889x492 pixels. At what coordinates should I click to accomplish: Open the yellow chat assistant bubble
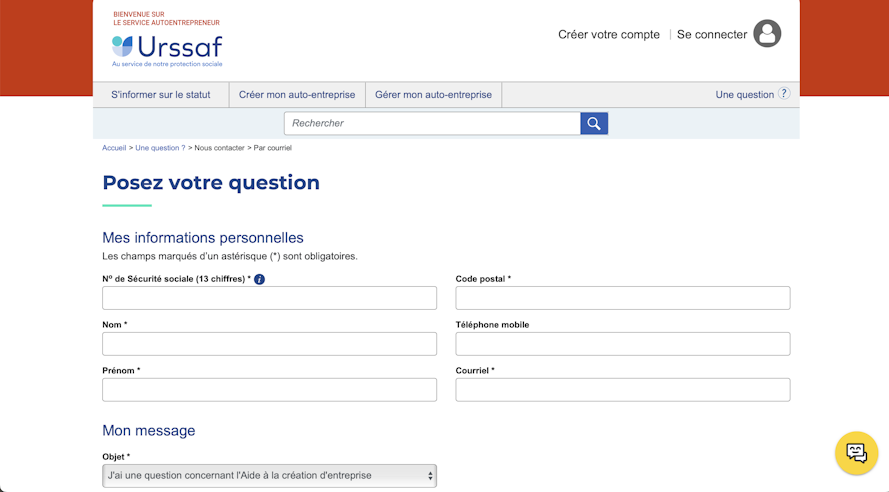pyautogui.click(x=856, y=453)
